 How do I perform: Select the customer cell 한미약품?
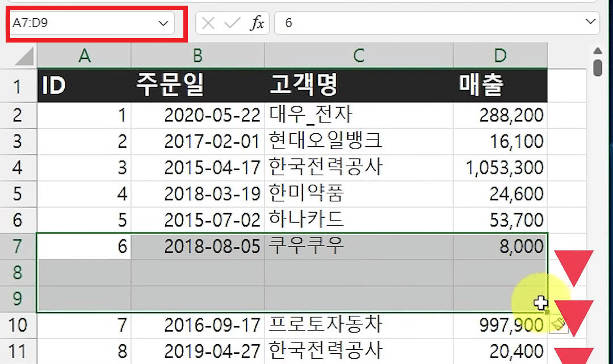click(x=359, y=194)
